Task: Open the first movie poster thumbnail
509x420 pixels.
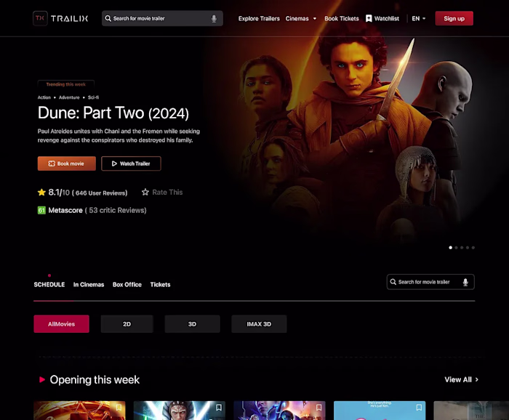Action: click(x=79, y=411)
